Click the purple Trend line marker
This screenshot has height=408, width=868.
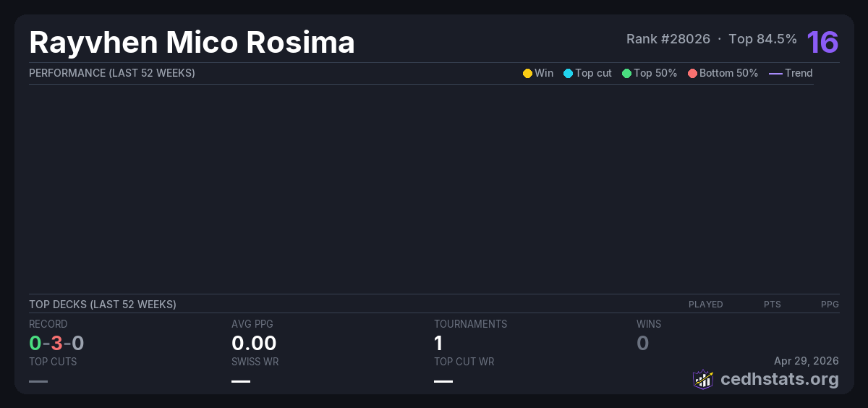pos(775,73)
